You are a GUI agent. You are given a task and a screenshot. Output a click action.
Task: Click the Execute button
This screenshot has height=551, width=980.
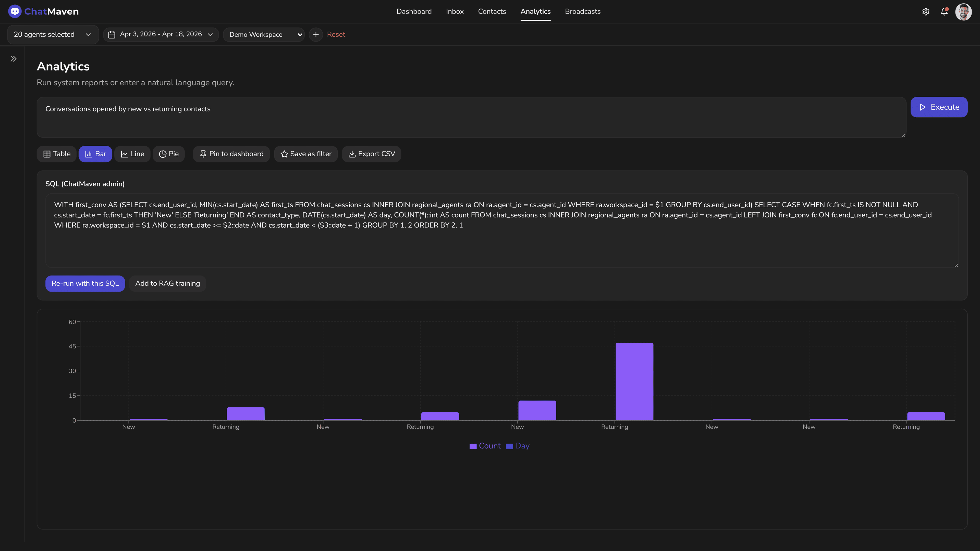[939, 107]
